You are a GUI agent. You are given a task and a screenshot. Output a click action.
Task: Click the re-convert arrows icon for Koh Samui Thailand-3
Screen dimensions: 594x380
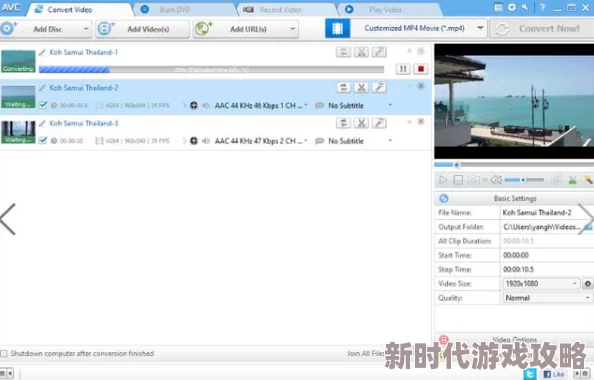[343, 123]
